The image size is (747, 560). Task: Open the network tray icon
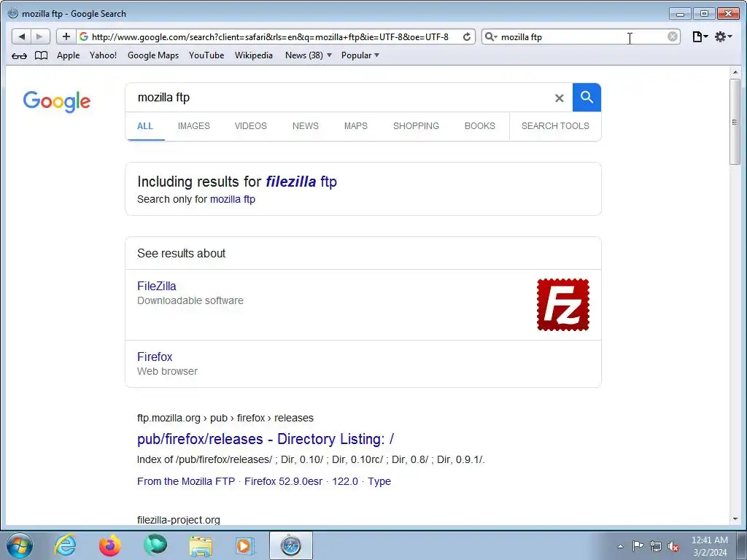[656, 546]
